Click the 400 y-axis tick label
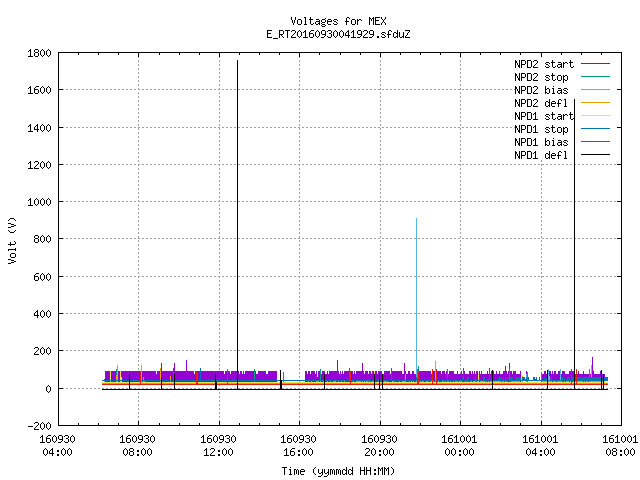Viewport: 640px width, 480px height. 42,314
